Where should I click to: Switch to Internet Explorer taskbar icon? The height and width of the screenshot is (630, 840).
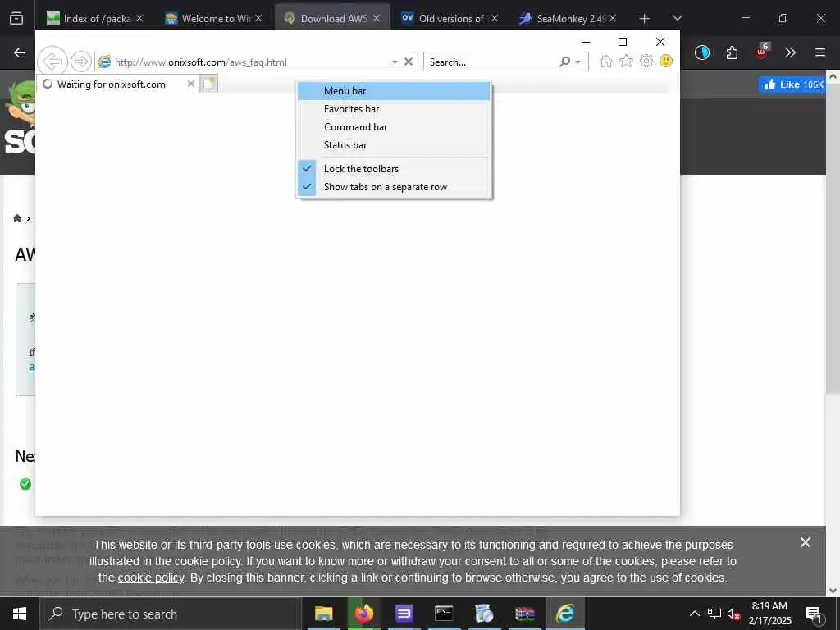(x=564, y=614)
